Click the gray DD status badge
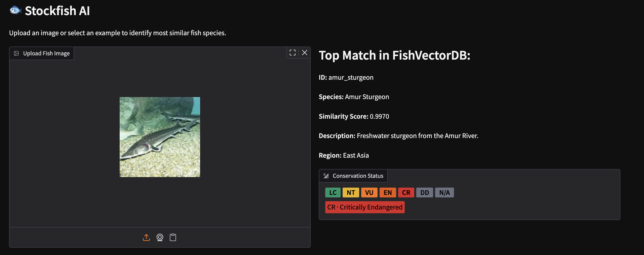 pos(425,193)
